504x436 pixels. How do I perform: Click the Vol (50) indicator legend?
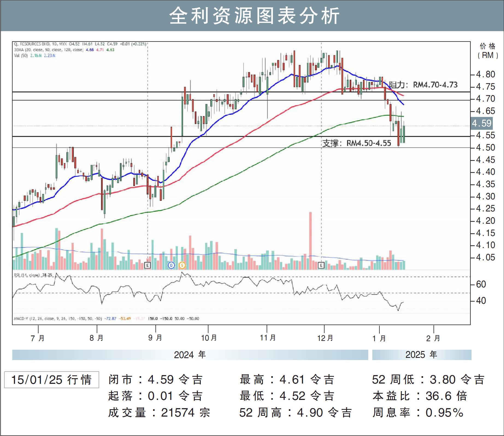(x=35, y=55)
